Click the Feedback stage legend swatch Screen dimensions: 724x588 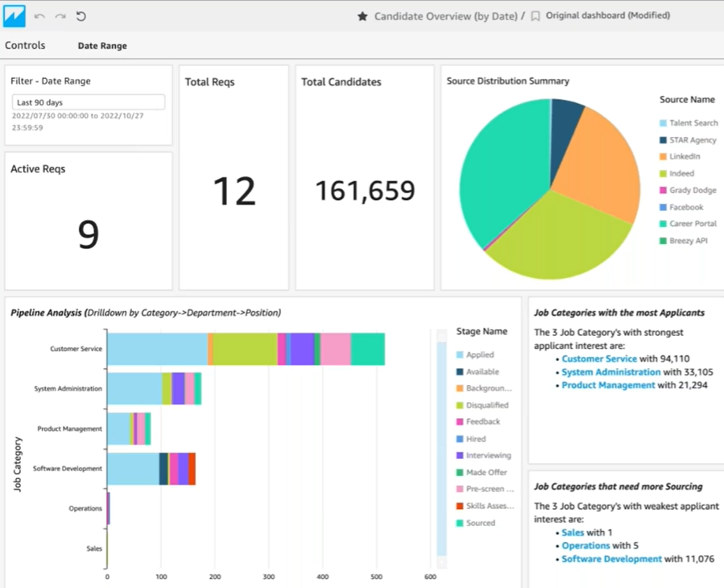pyautogui.click(x=459, y=422)
